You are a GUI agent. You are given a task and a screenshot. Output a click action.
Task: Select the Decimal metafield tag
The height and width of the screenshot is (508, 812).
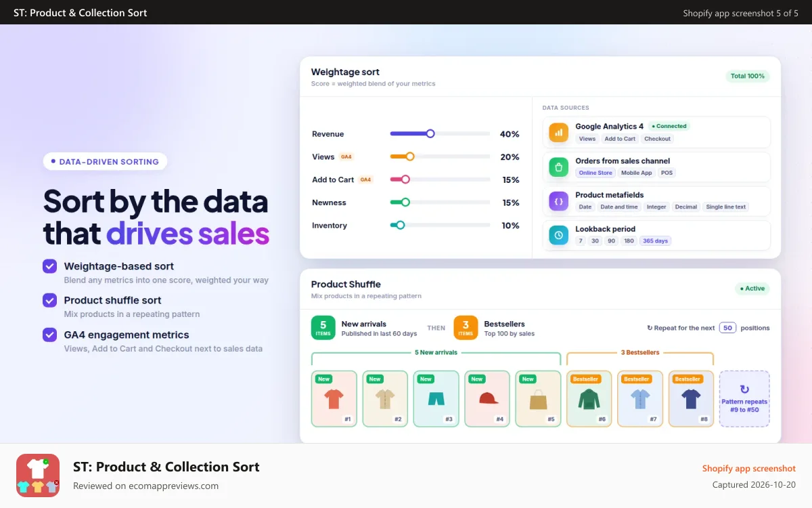[x=686, y=207]
